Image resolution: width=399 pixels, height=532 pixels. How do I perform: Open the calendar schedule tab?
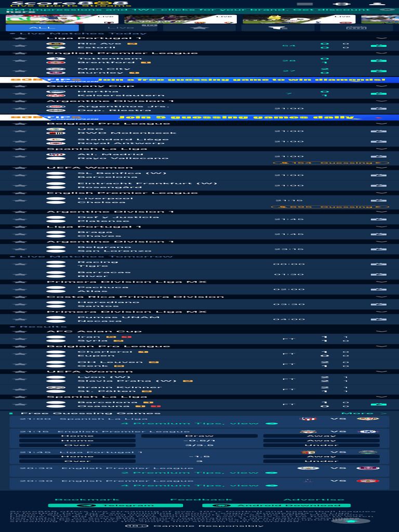point(356,28)
